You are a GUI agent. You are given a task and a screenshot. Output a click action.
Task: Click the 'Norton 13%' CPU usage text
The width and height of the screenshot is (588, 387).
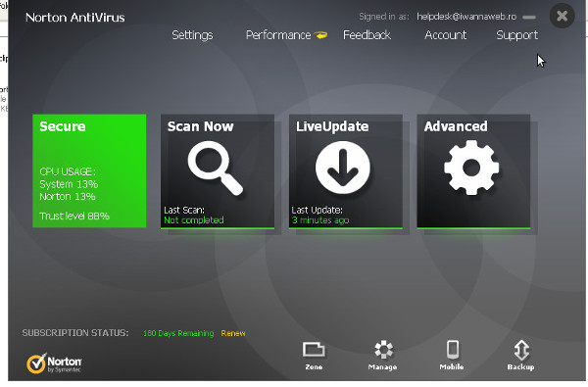67,197
